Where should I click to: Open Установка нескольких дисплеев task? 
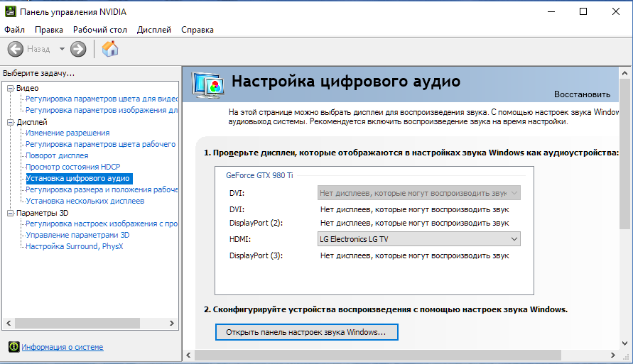pyautogui.click(x=85, y=201)
